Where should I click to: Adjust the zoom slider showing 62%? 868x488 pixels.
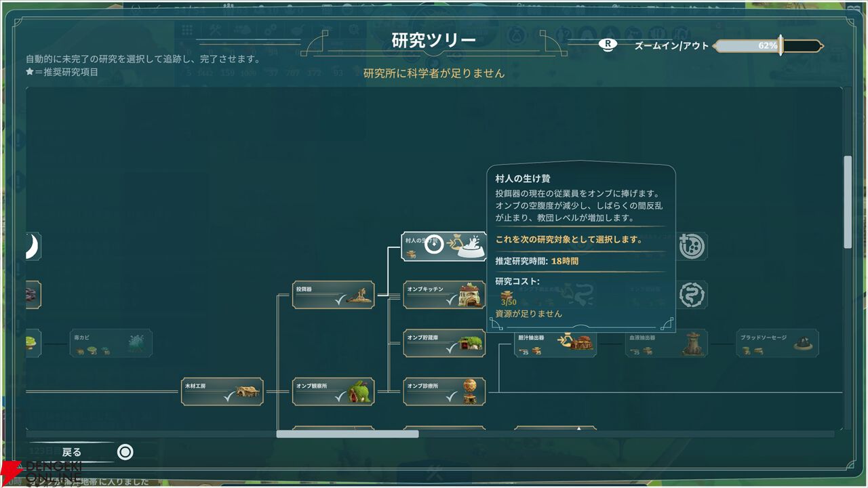tap(768, 46)
